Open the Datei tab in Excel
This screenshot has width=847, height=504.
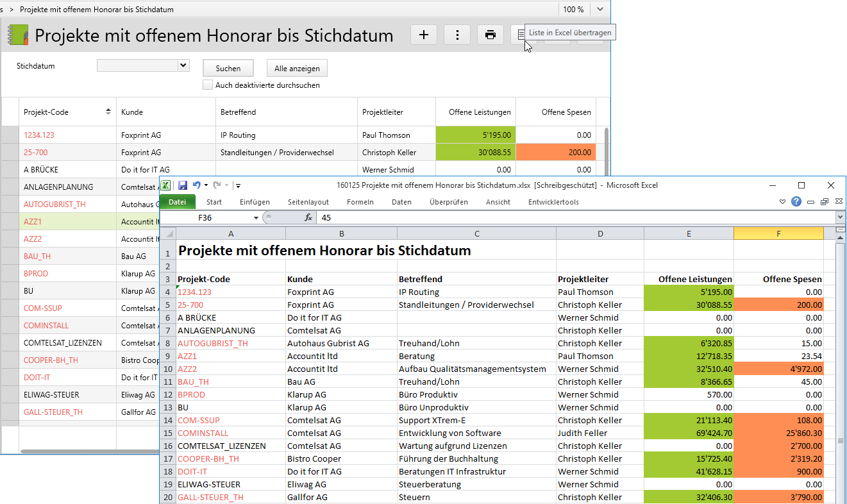pyautogui.click(x=177, y=202)
